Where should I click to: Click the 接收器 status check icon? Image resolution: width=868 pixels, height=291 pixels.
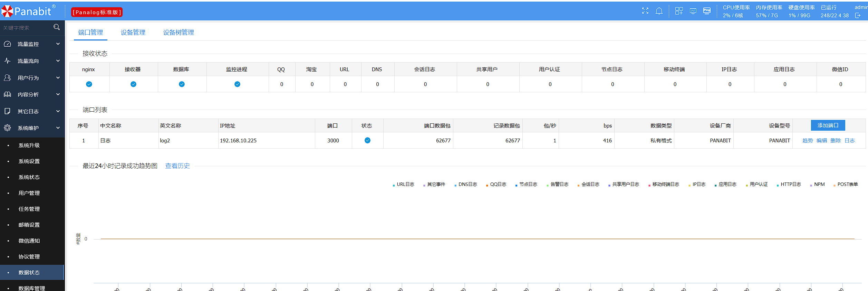coord(133,84)
